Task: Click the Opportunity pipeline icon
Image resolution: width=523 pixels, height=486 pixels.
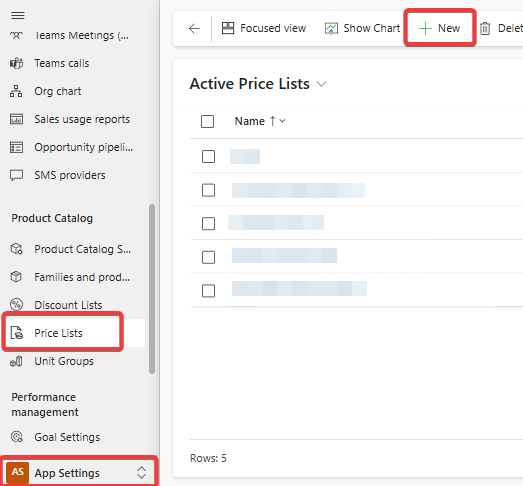Action: click(16, 147)
